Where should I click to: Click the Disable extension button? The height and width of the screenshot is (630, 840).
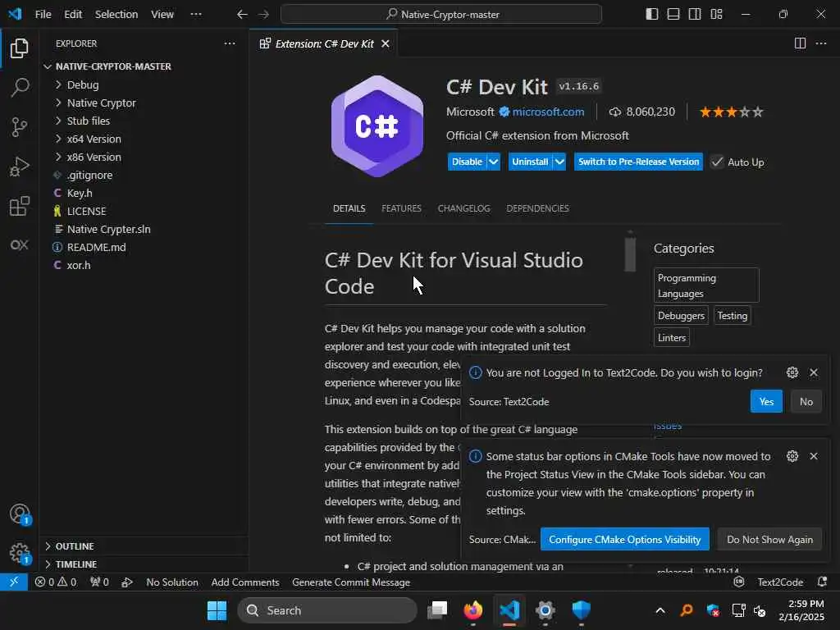467,162
